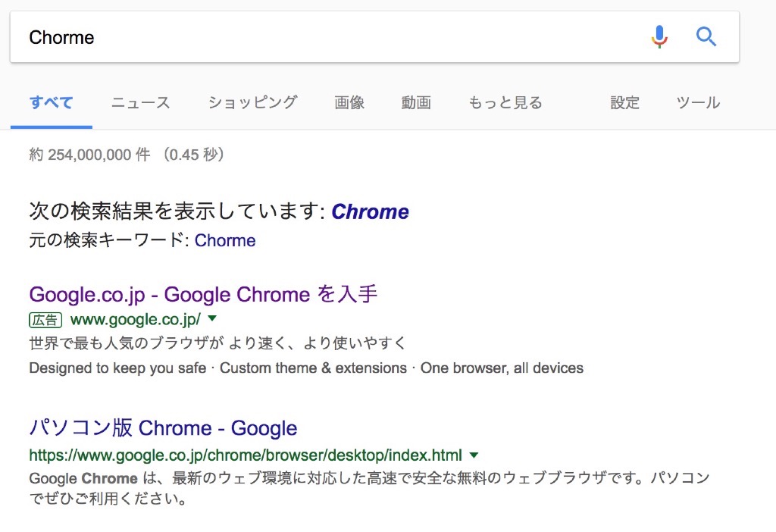Open the もっと見る (More) menu
The image size is (776, 532).
505,102
